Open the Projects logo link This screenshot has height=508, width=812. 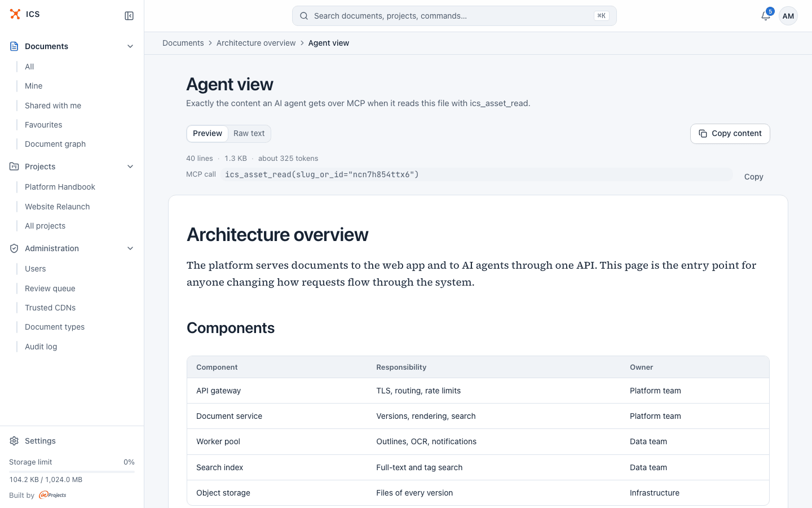pos(52,495)
